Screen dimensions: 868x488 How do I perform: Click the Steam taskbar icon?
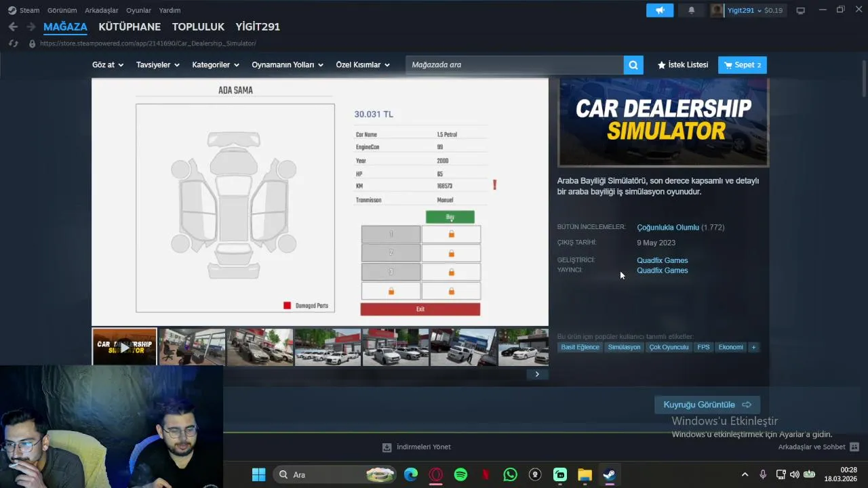[609, 474]
